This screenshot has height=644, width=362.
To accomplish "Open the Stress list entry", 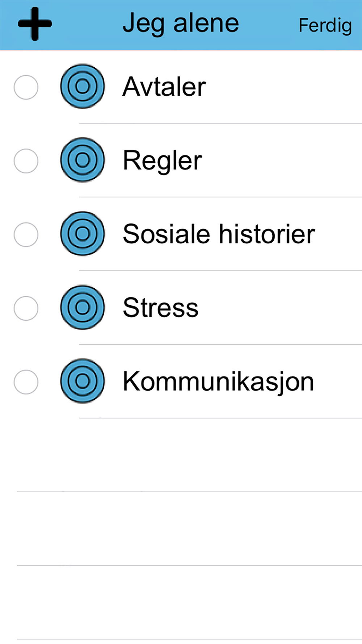I will 181,308.
